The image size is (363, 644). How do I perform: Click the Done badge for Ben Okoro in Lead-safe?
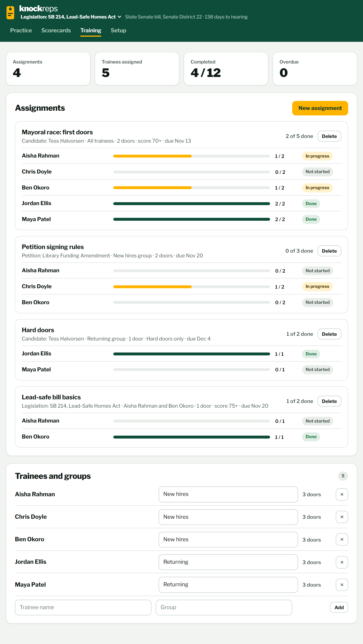[x=311, y=437]
